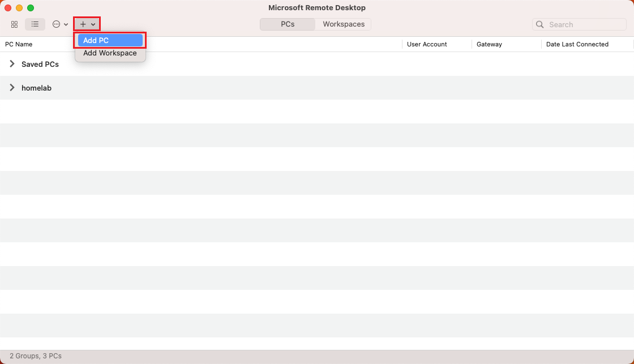Focus the Search field

click(579, 24)
